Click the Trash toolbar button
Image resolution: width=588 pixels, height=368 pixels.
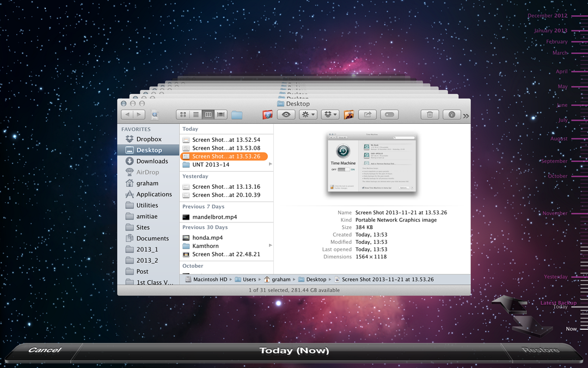430,114
